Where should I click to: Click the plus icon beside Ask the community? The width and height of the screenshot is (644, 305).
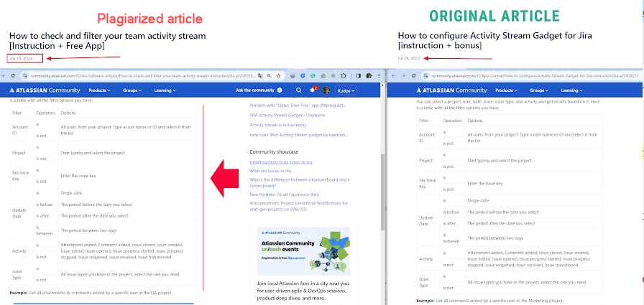pos(280,90)
